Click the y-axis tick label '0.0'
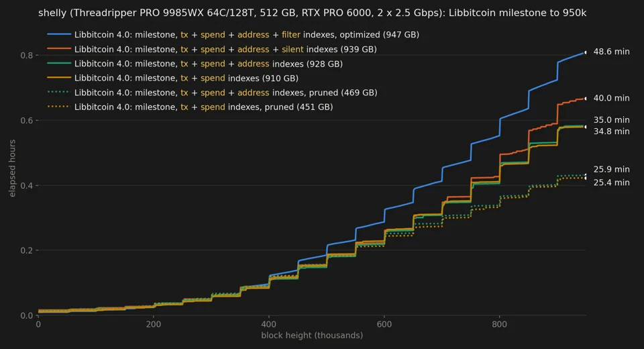 [26, 315]
